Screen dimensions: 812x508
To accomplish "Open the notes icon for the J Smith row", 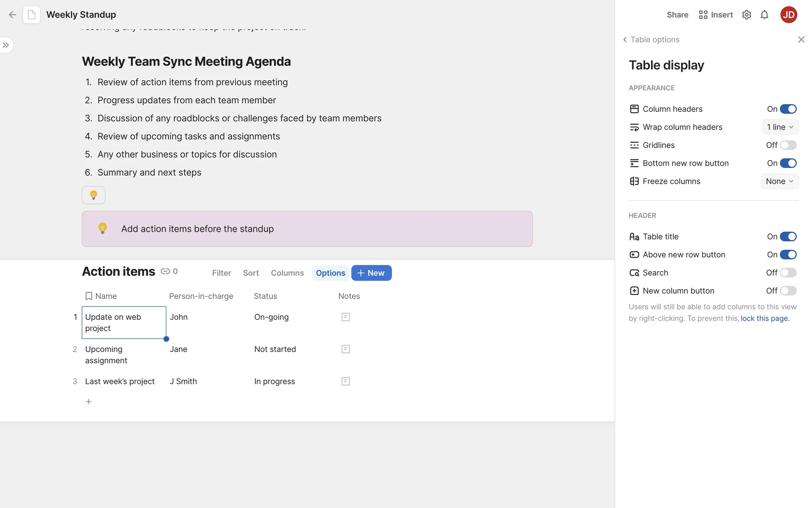I will (x=346, y=381).
